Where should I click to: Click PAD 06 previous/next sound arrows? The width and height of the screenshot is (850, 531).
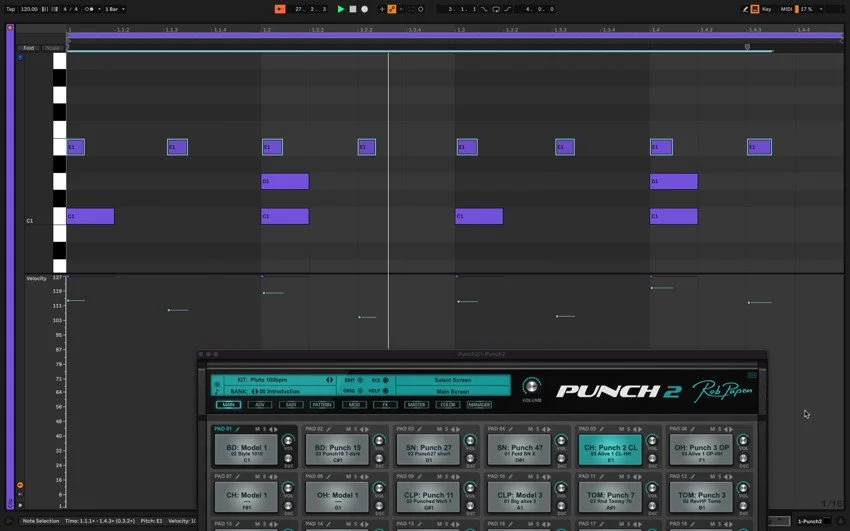(x=729, y=429)
